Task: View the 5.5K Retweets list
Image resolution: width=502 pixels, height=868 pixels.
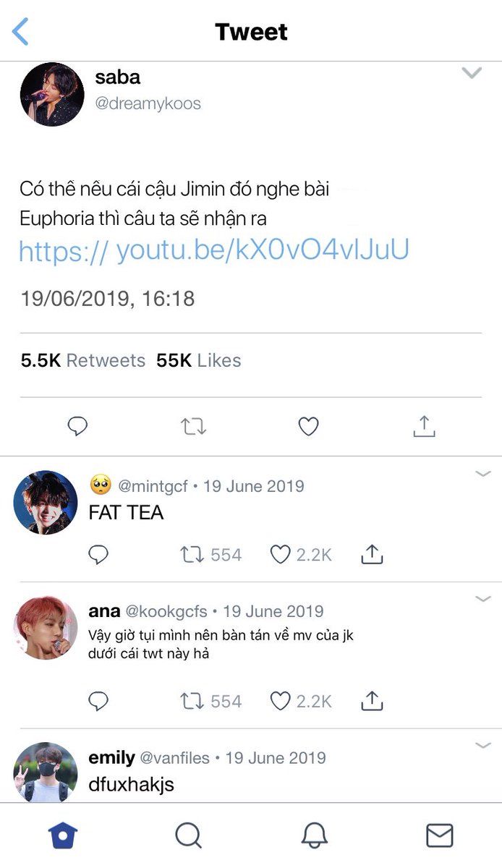Action: coord(83,360)
